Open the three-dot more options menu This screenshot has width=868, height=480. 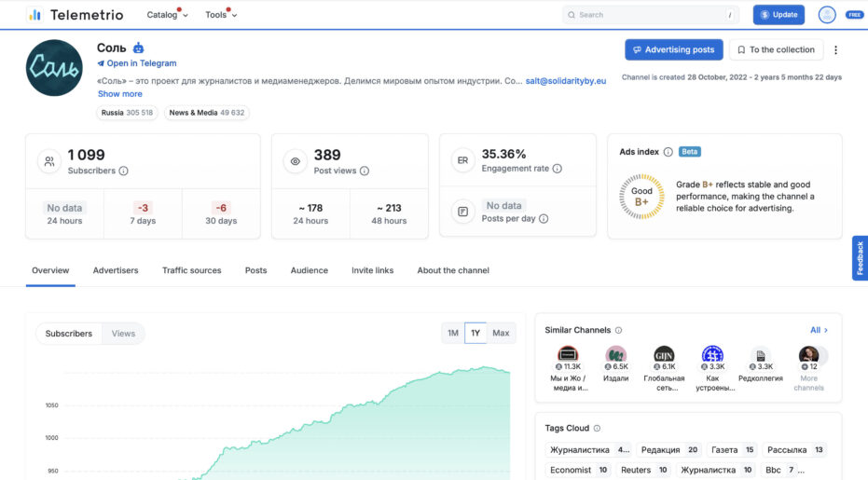tap(836, 49)
